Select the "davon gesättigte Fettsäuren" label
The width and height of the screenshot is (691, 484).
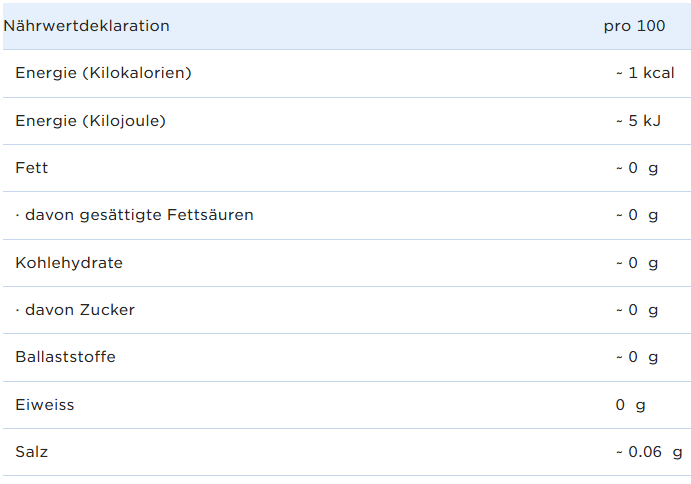tap(134, 215)
